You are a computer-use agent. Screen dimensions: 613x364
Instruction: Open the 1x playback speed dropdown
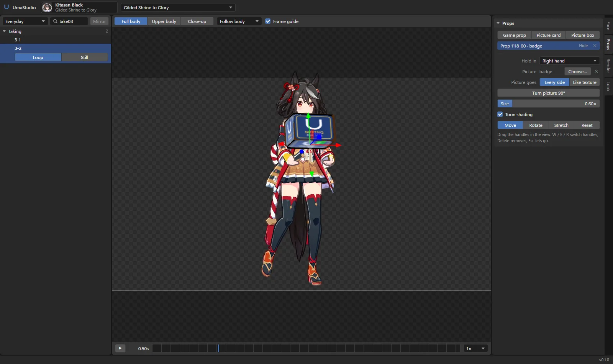475,348
